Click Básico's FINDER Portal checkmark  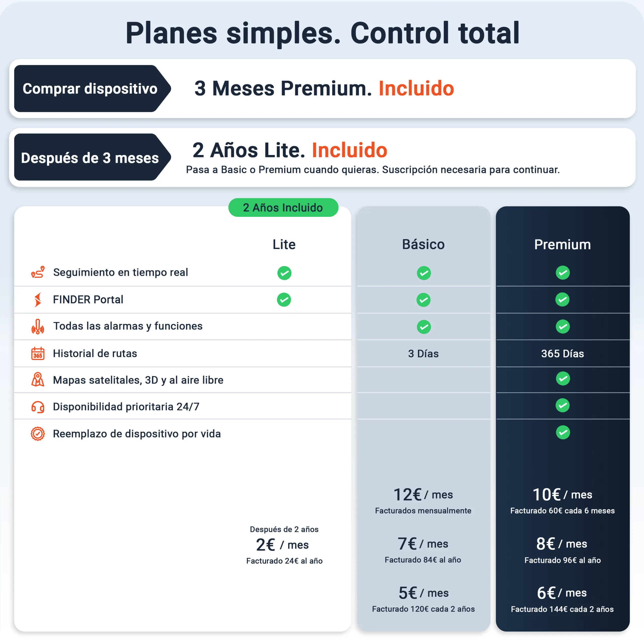coord(423,300)
